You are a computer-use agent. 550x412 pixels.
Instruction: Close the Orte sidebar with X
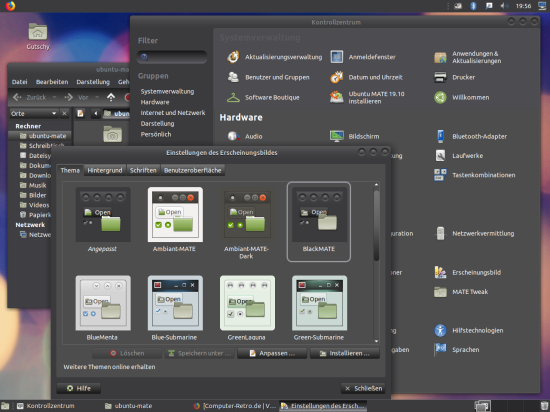coord(64,113)
